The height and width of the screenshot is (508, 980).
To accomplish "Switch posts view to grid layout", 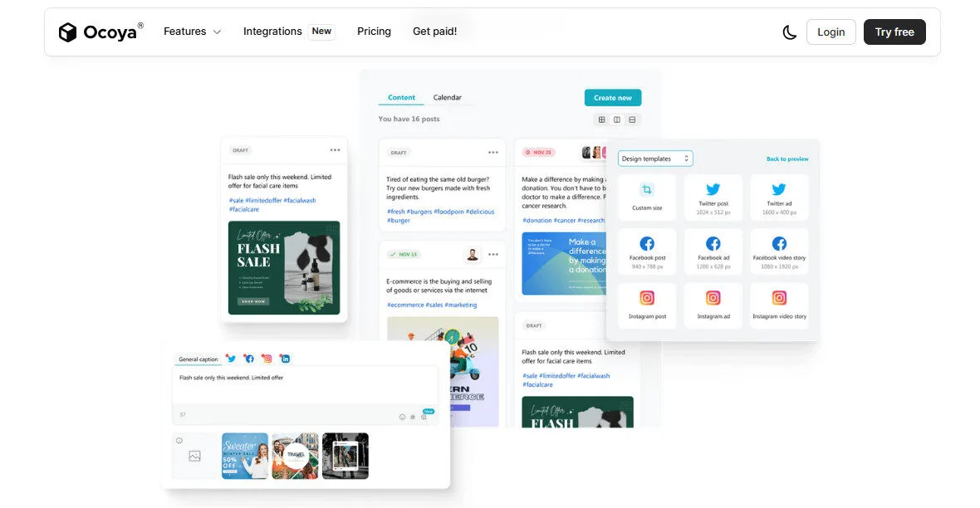I will tap(601, 120).
